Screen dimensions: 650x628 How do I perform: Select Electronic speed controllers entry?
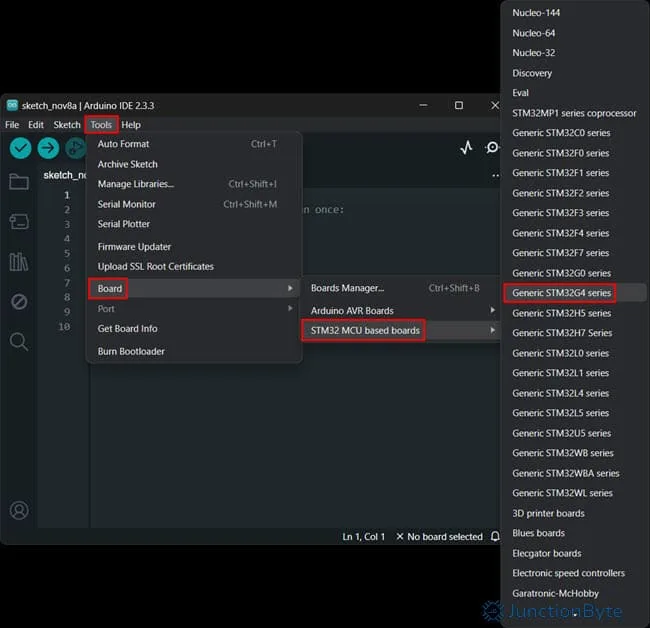click(575, 573)
